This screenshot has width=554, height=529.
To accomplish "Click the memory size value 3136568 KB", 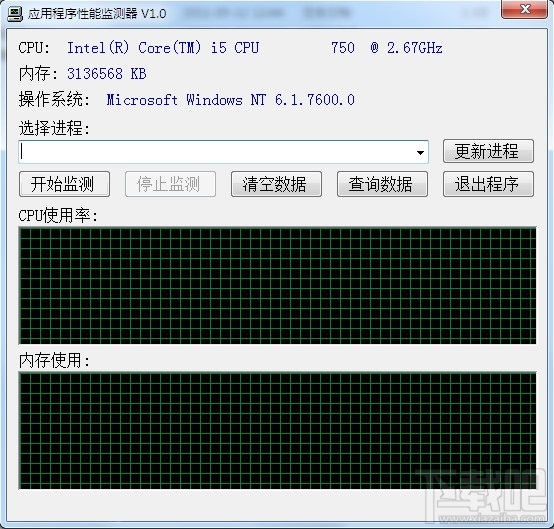I will pyautogui.click(x=106, y=74).
